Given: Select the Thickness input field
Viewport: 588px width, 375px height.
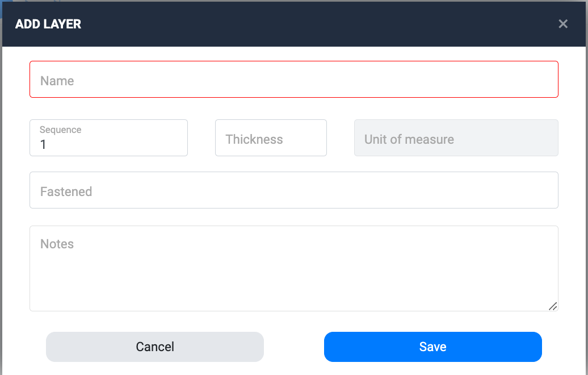Looking at the screenshot, I should (271, 138).
